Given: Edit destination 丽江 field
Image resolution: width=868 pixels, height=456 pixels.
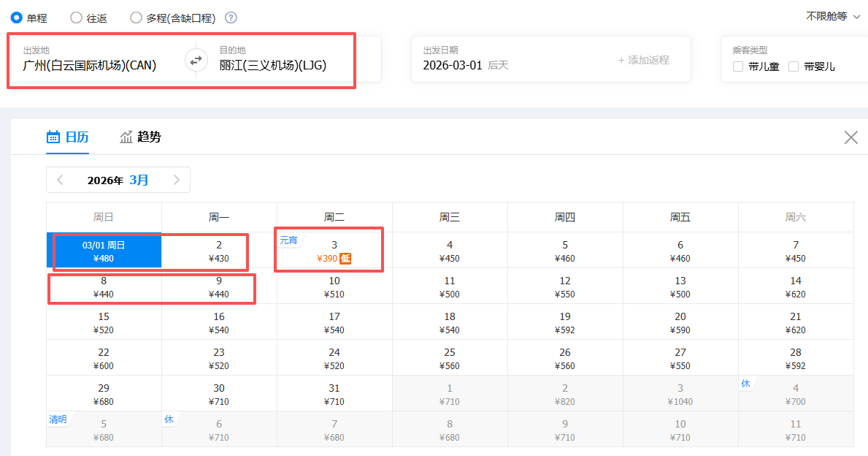Looking at the screenshot, I should 273,65.
